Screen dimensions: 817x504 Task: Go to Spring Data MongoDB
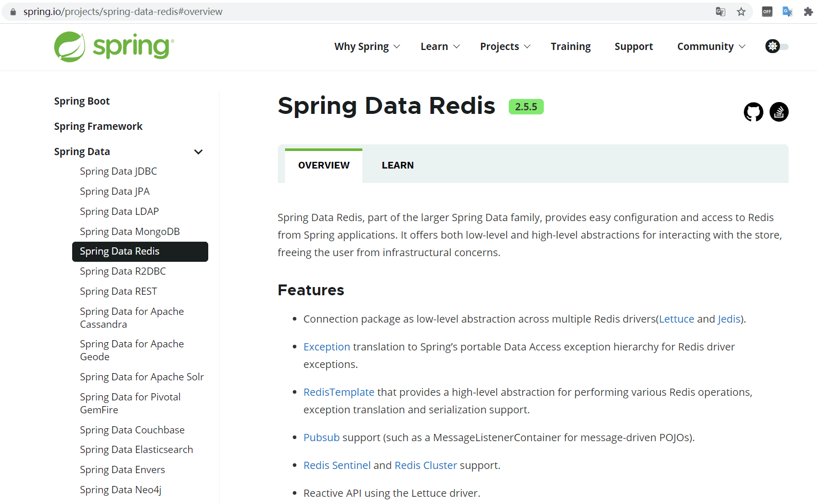[130, 231]
